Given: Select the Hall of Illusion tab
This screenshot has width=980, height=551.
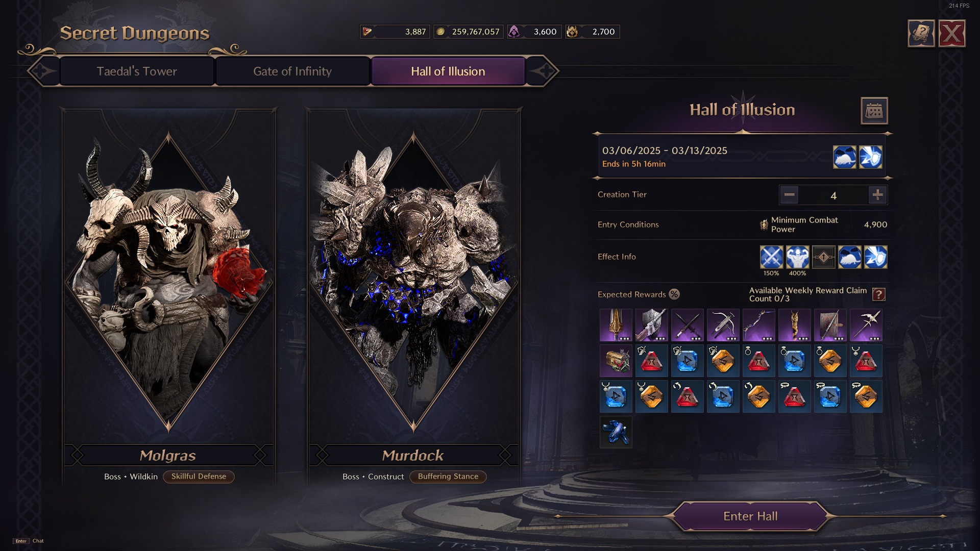Looking at the screenshot, I should pos(448,71).
